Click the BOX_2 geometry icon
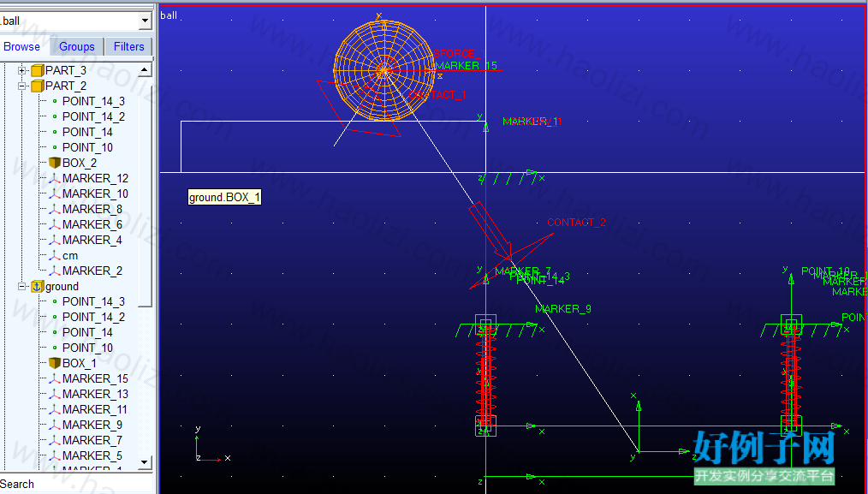 point(54,163)
